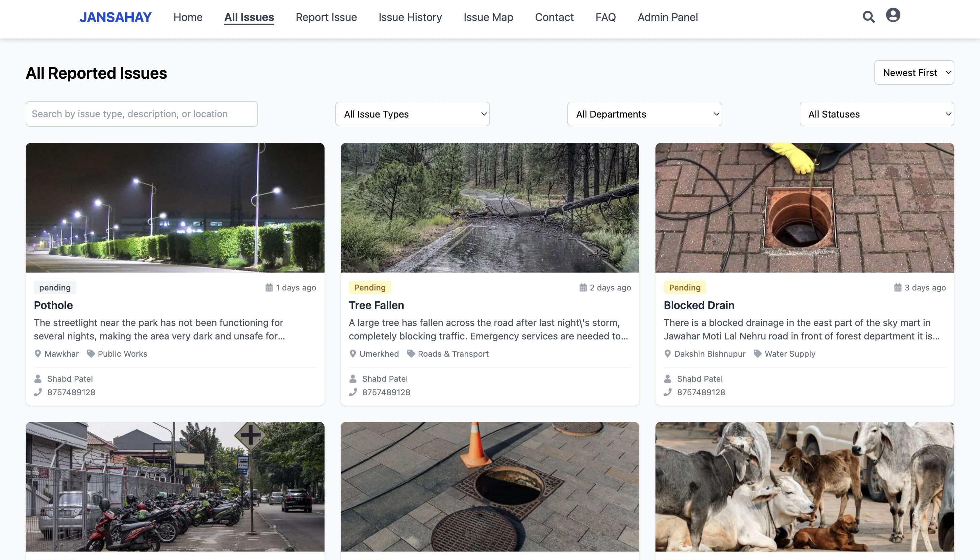Screen dimensions: 980x560
Task: Click location pin icon beside Umerkhed
Action: (353, 354)
